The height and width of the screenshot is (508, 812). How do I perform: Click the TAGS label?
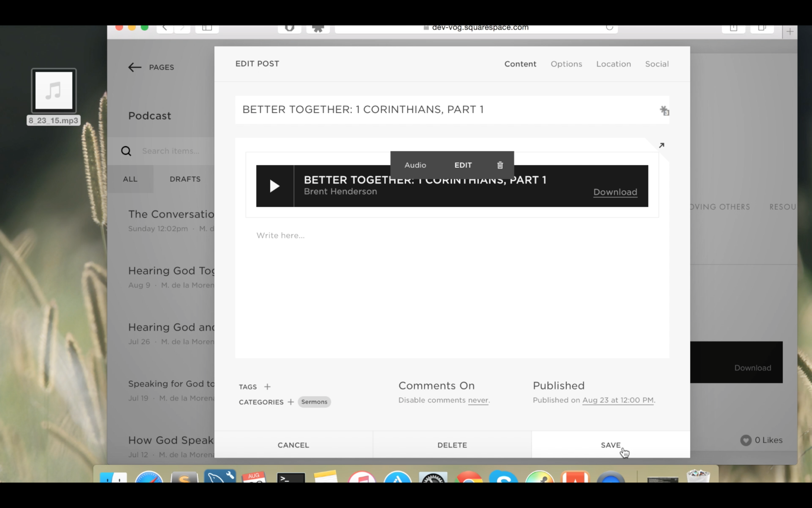point(248,387)
